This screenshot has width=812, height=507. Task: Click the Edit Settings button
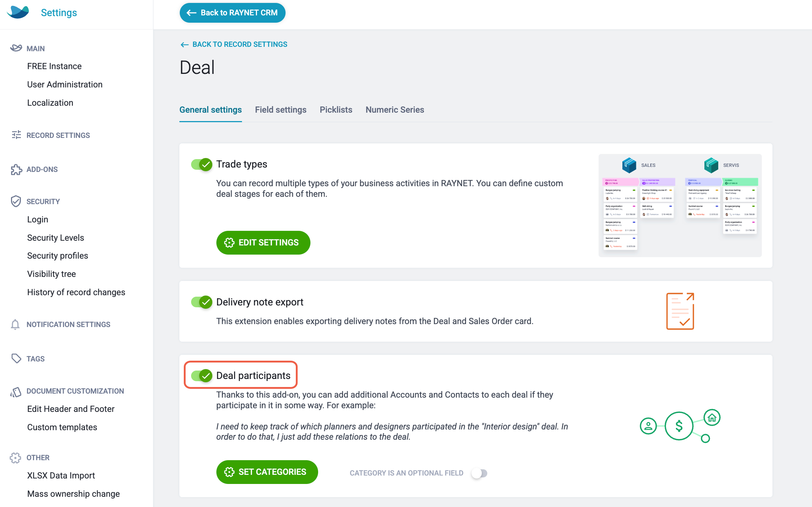pyautogui.click(x=263, y=243)
